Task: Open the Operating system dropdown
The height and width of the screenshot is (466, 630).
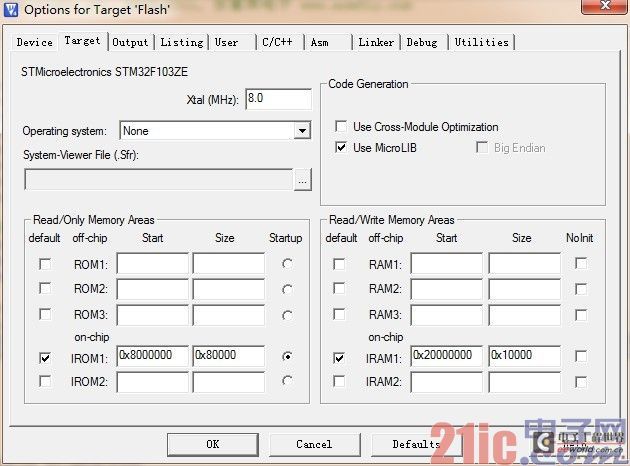Action: [x=215, y=131]
